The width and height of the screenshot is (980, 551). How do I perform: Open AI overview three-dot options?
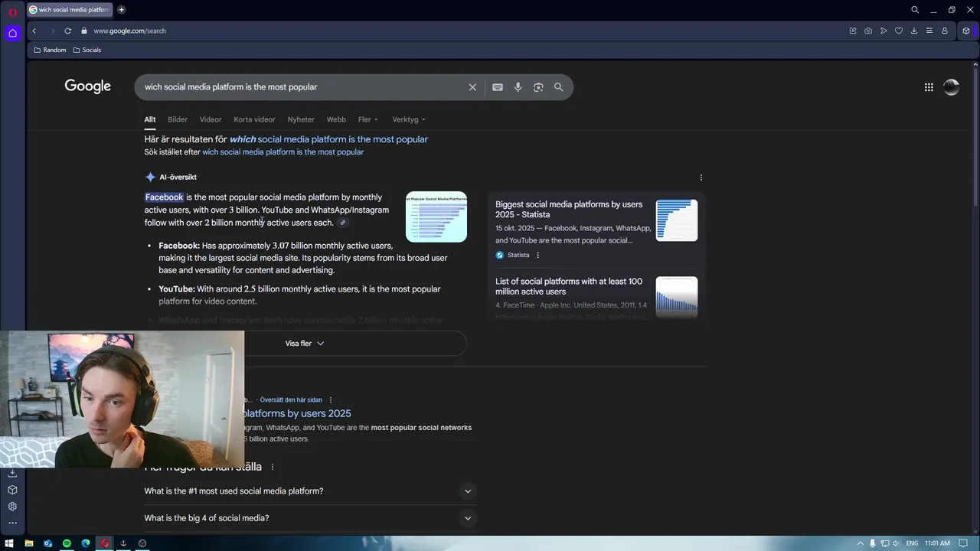pos(701,178)
